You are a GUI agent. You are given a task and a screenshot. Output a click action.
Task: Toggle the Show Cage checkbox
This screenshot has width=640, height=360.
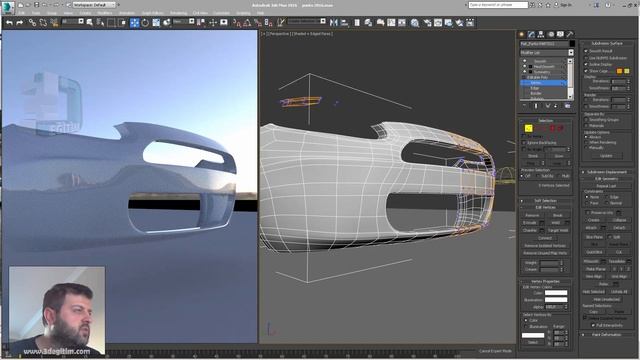click(x=586, y=71)
